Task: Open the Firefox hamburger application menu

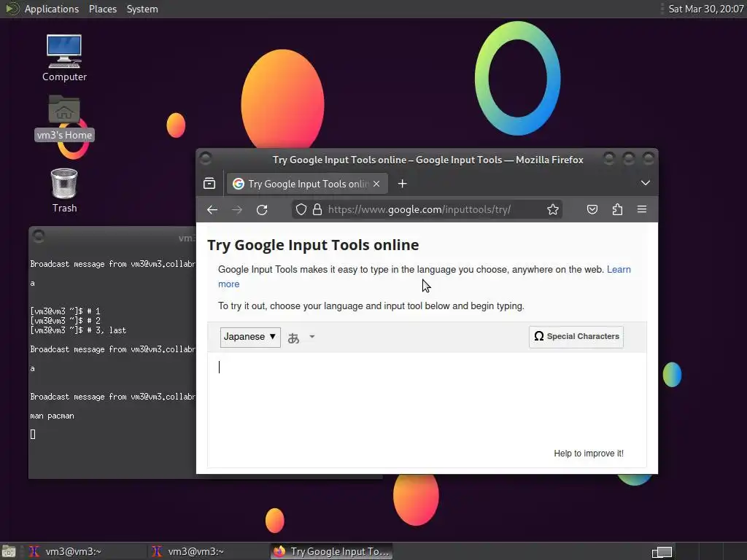Action: pos(642,209)
